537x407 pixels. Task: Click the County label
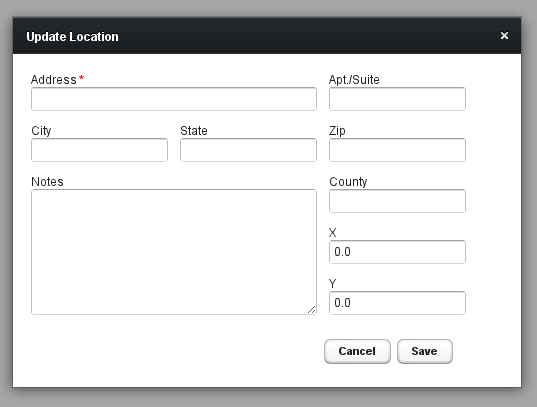point(348,182)
